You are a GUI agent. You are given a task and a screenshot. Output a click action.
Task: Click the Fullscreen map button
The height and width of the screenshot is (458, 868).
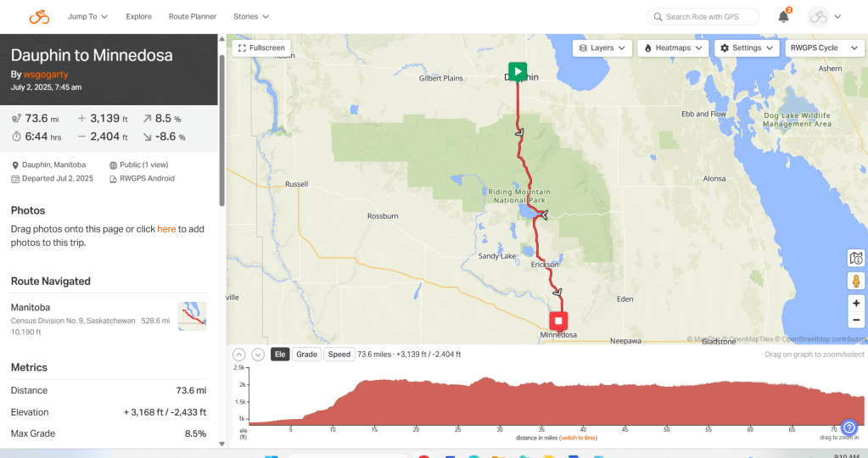point(261,48)
